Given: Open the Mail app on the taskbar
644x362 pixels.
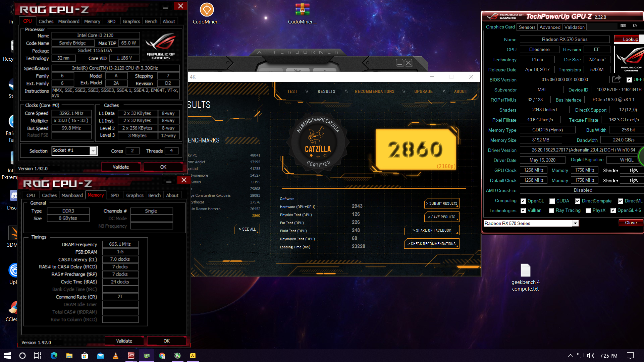Looking at the screenshot, I should point(100,356).
